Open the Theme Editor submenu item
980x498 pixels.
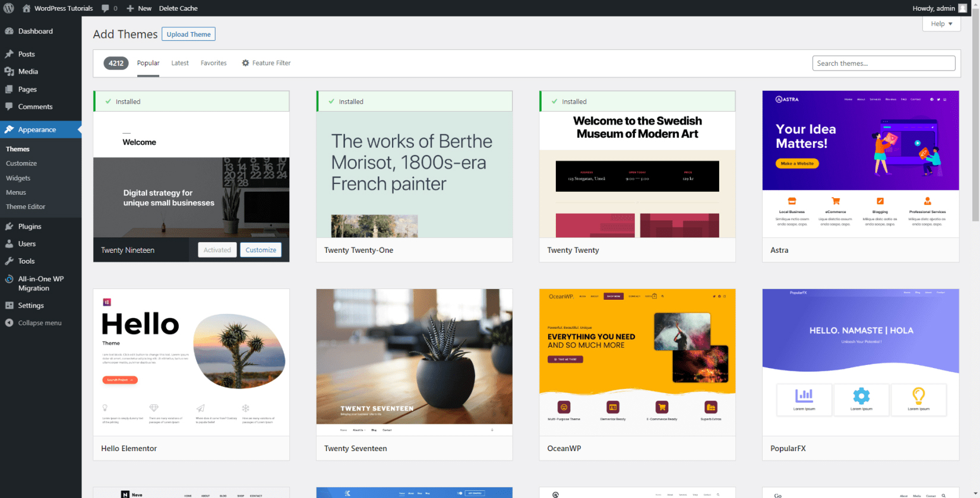(x=26, y=207)
